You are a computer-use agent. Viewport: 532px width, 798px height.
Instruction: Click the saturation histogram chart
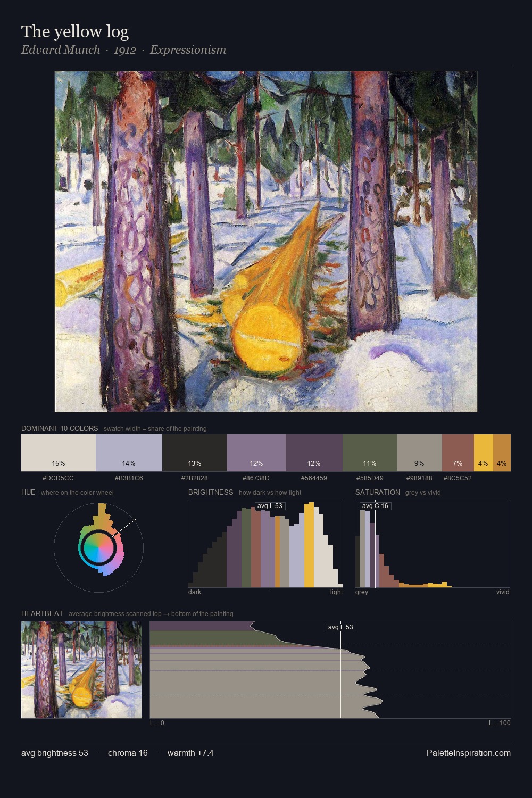[433, 544]
